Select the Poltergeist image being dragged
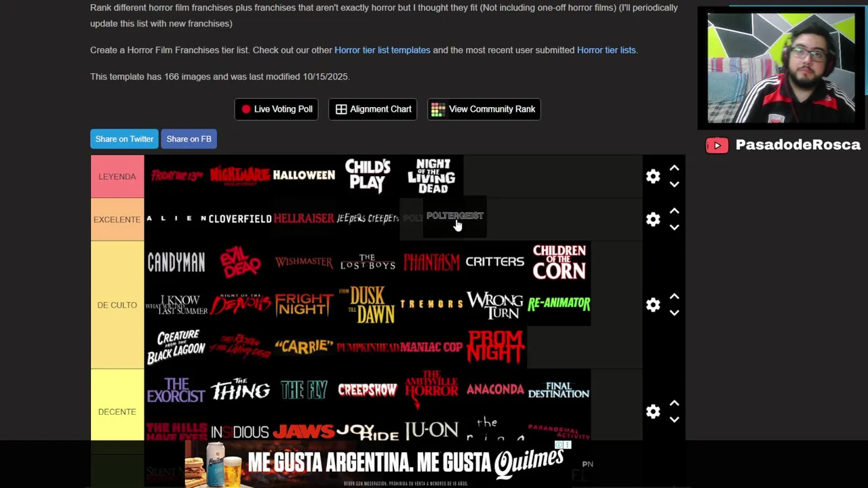The width and height of the screenshot is (868, 488). tap(455, 216)
